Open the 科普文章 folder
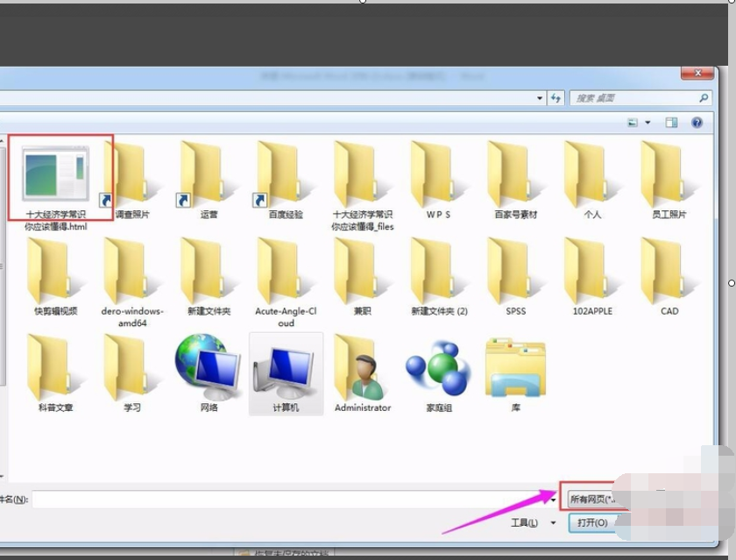This screenshot has height=560, width=736. [x=55, y=373]
